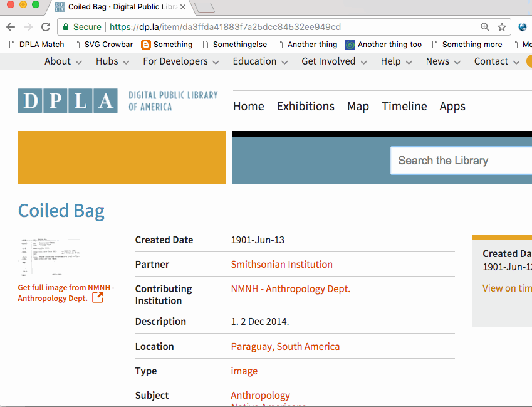Open the Another thing bookmark
This screenshot has height=407, width=532.
coord(307,45)
